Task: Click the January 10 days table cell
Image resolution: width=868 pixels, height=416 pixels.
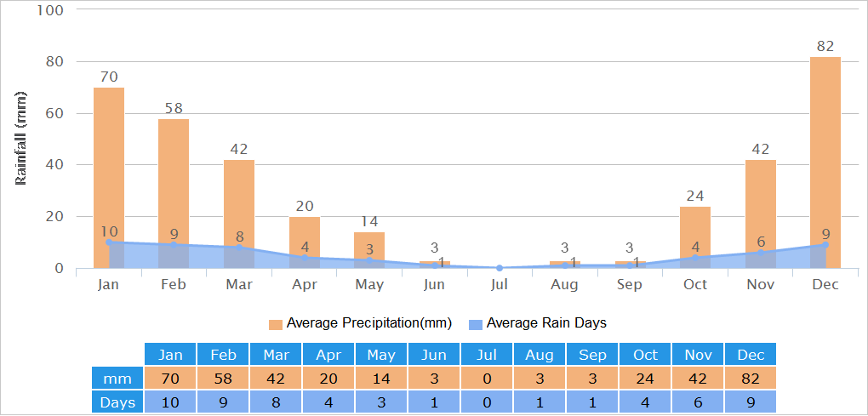Action: [170, 402]
